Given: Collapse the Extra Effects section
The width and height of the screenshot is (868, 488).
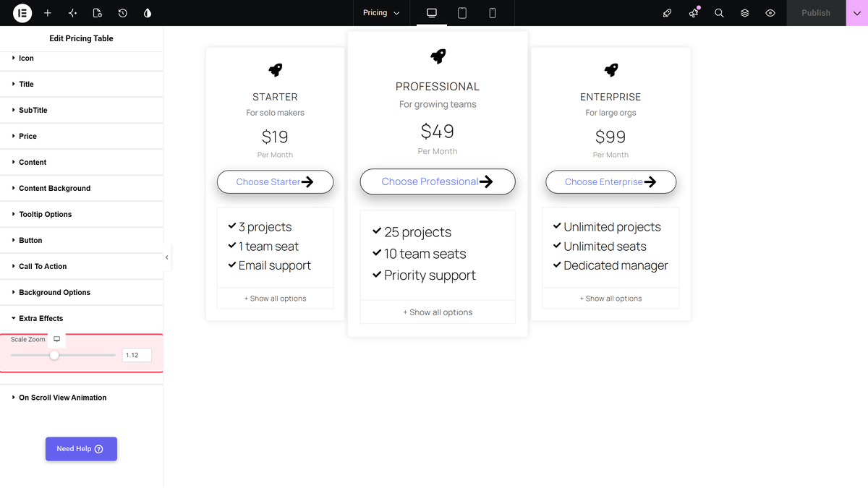Looking at the screenshot, I should pyautogui.click(x=81, y=318).
